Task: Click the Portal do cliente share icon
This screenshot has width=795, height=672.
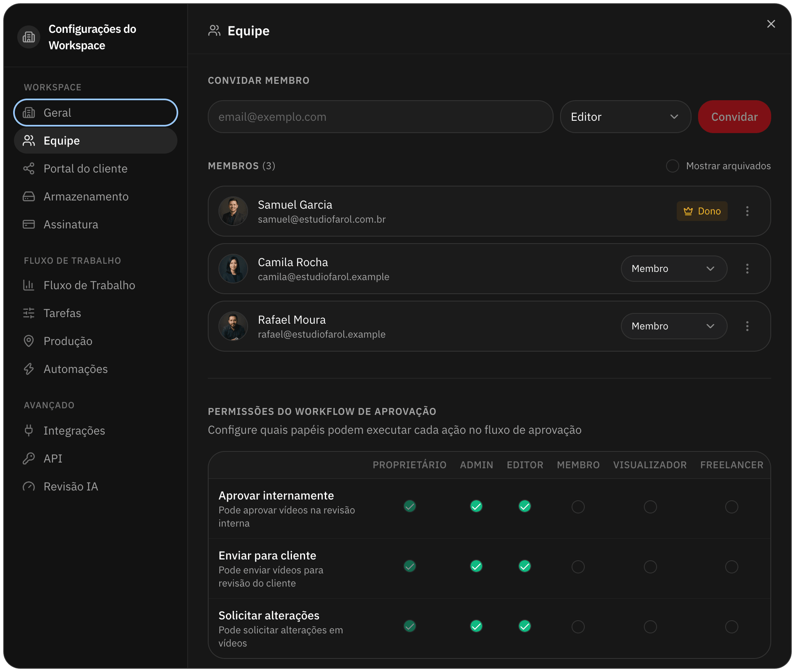Action: [x=29, y=168]
